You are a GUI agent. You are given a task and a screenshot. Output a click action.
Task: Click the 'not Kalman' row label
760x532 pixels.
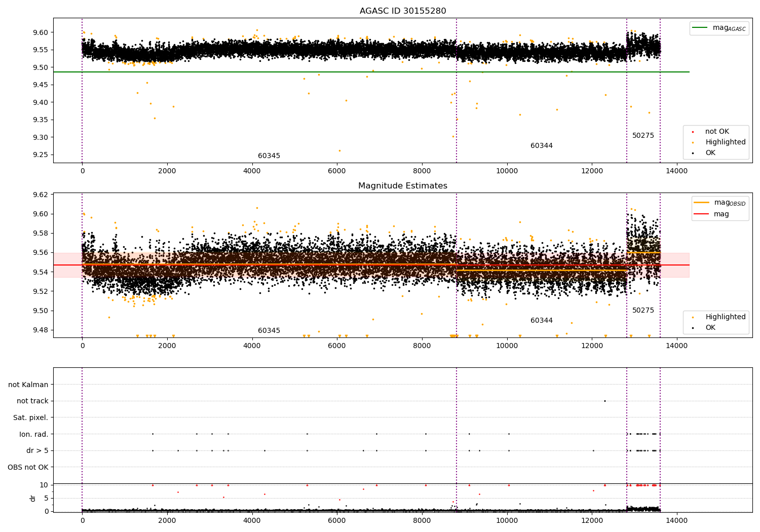[x=28, y=385]
